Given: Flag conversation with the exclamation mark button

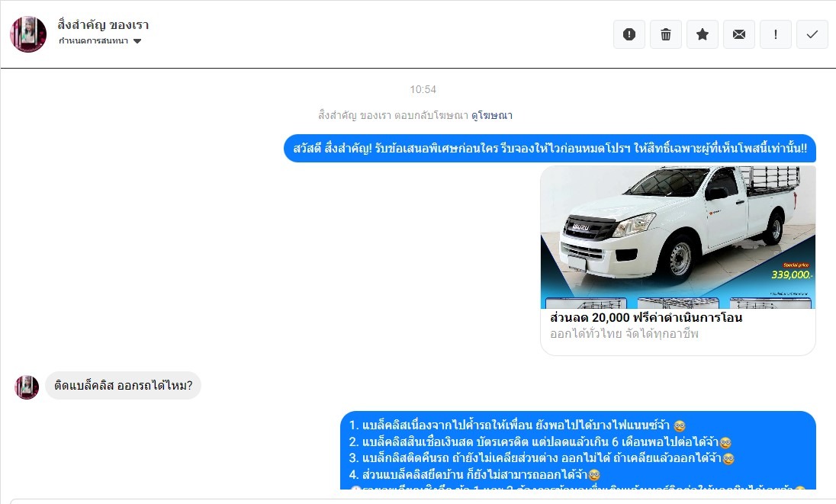Looking at the screenshot, I should pyautogui.click(x=776, y=34).
